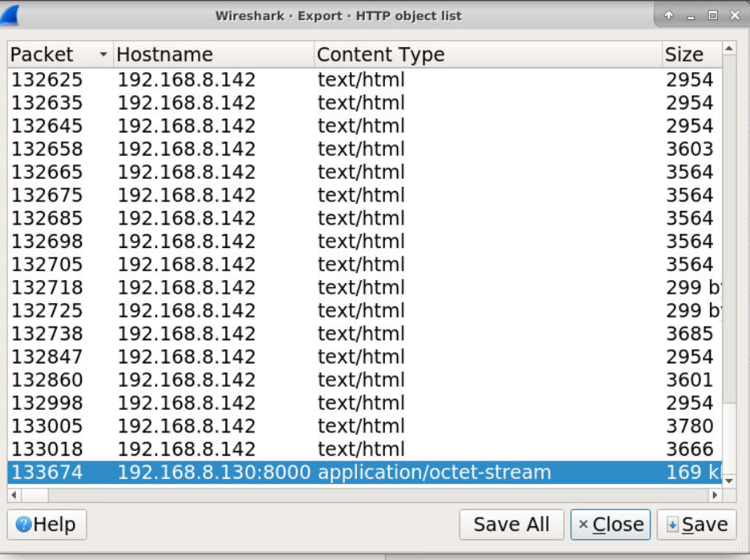
Task: Minimize the HTTP object list window
Action: (690, 16)
